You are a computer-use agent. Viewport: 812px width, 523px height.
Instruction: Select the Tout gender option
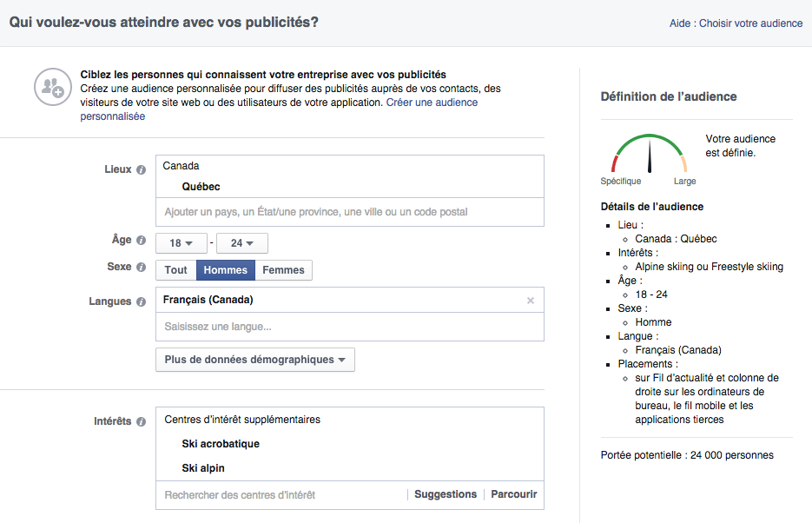click(175, 269)
